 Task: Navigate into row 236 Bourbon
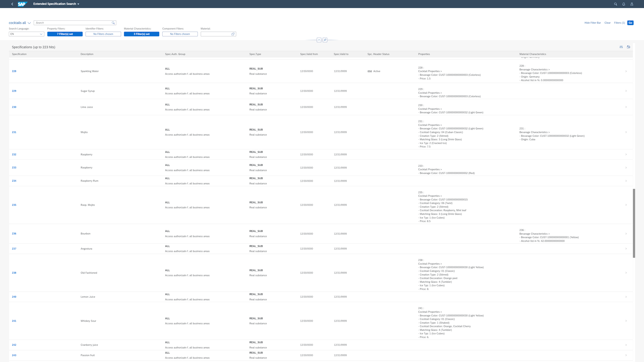(x=626, y=234)
